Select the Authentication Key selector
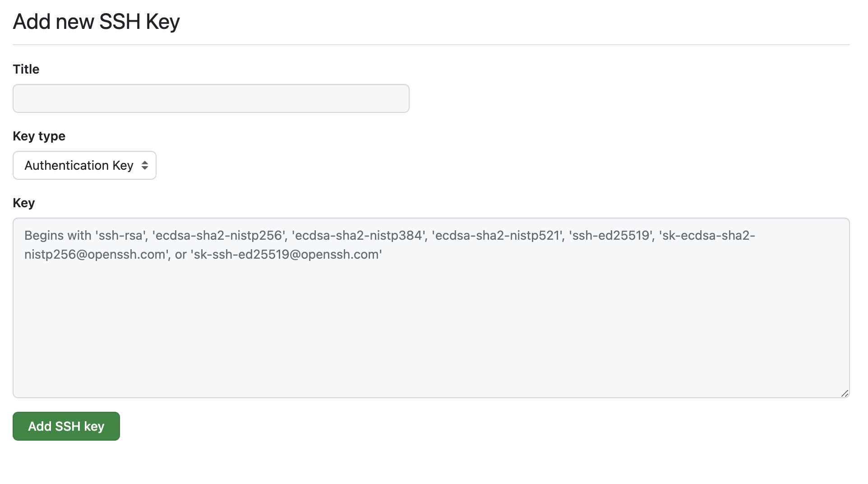 point(84,165)
